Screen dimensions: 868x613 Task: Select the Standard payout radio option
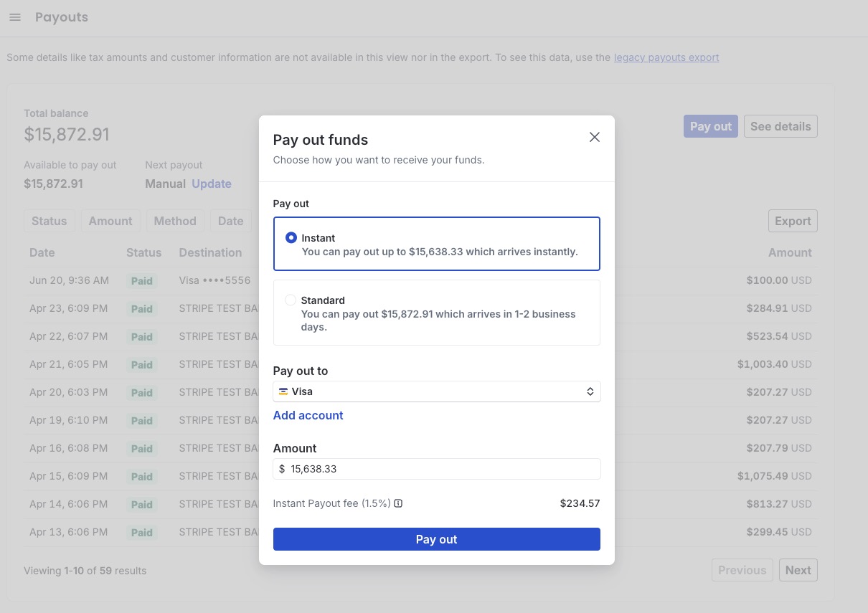point(290,300)
